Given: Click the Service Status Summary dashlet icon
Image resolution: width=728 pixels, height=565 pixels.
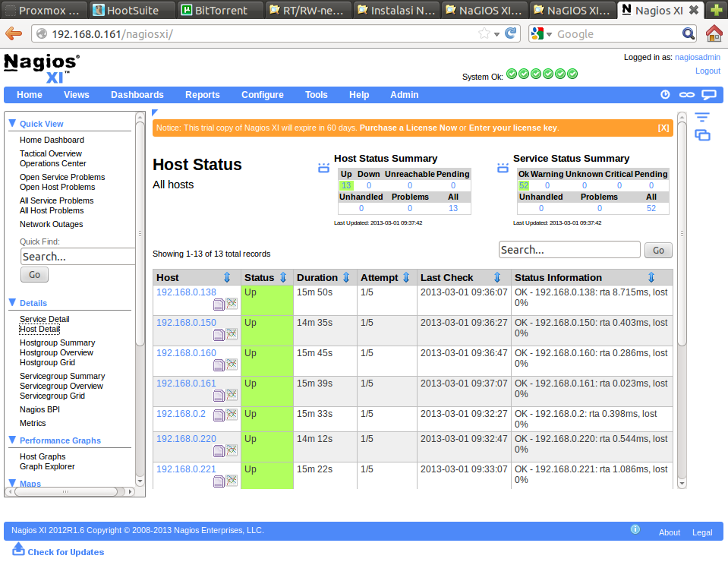Looking at the screenshot, I should tap(503, 168).
